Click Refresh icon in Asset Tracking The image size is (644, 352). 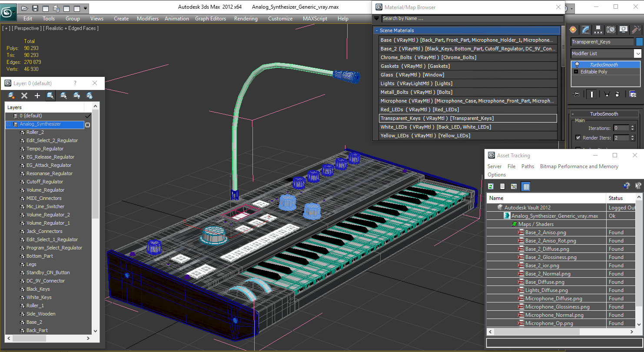click(x=491, y=186)
